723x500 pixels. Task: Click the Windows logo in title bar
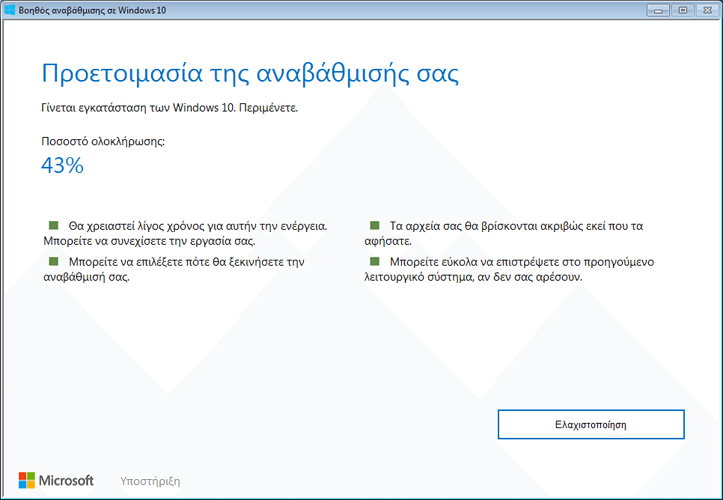coord(9,10)
